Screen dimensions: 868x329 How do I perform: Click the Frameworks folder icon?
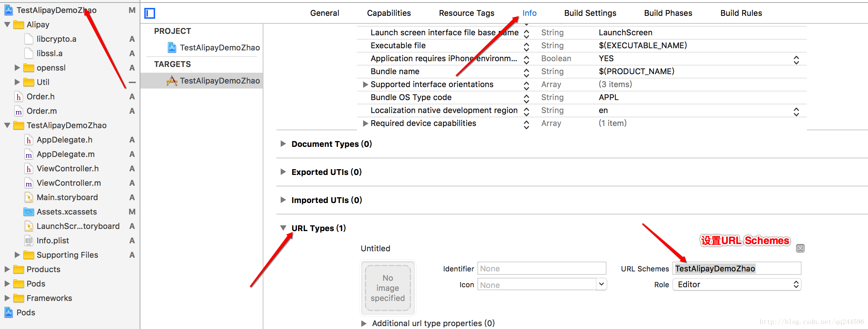[x=19, y=298]
